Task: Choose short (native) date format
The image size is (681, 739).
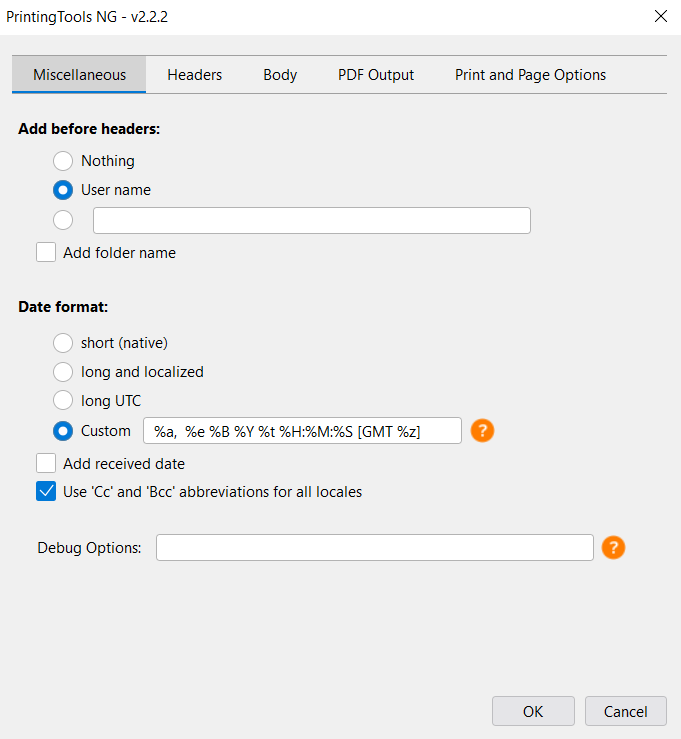Action: (63, 343)
